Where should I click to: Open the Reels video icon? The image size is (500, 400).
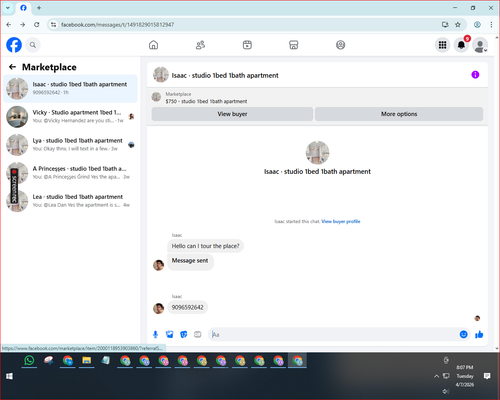pyautogui.click(x=247, y=45)
